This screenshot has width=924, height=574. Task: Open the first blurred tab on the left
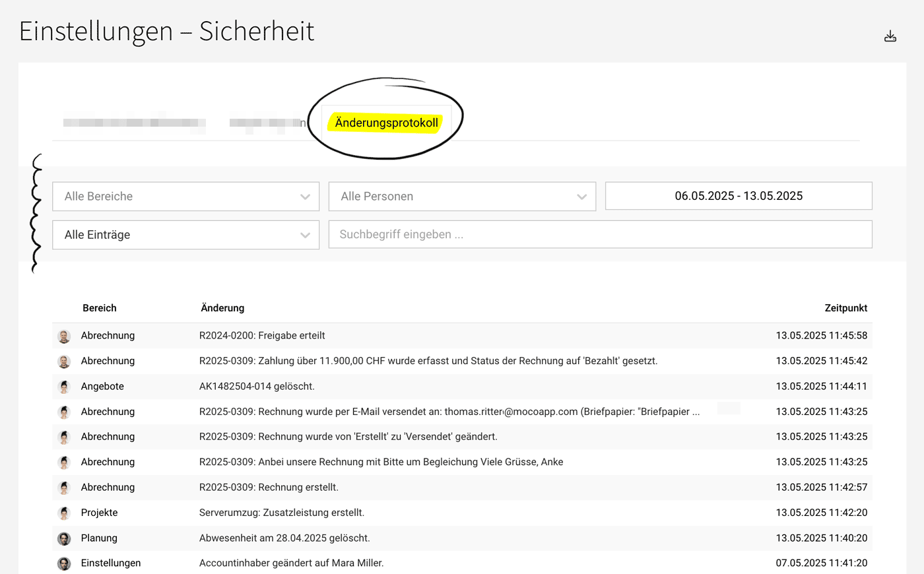134,123
